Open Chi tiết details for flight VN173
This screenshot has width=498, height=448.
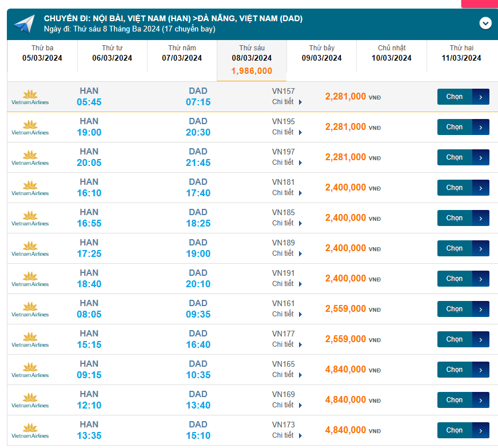[286, 435]
